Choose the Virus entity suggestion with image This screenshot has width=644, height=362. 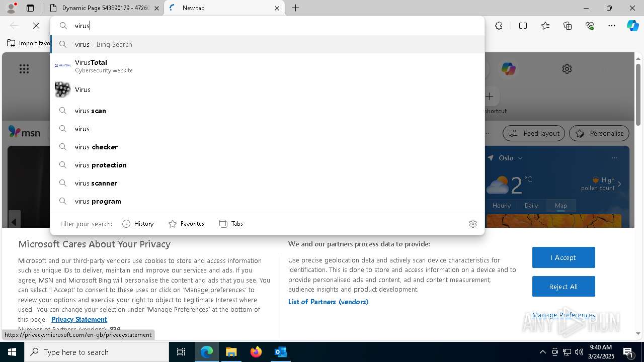coord(267,89)
